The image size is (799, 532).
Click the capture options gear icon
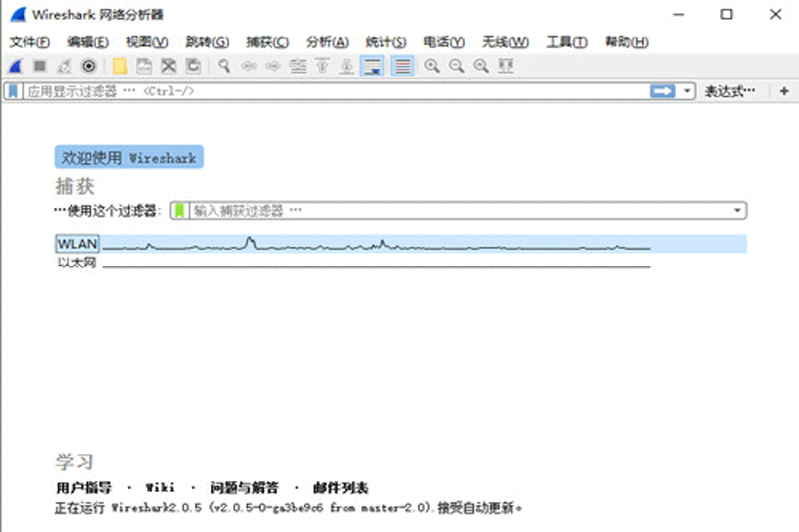click(89, 66)
